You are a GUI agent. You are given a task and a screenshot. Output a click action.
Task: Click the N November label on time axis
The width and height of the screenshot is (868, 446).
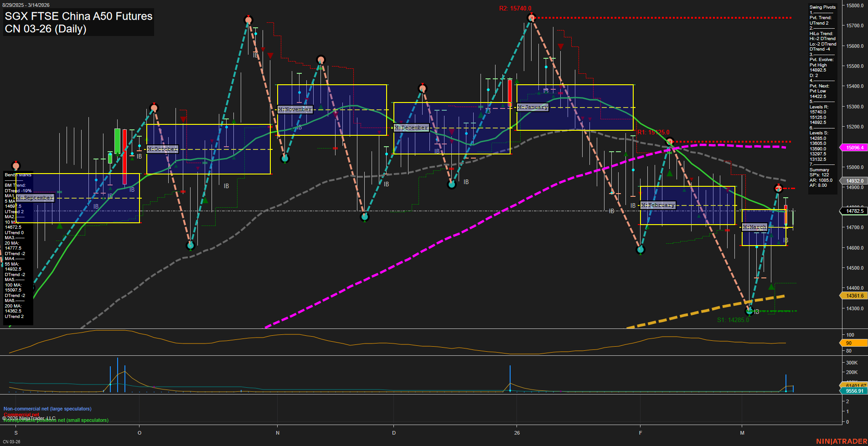[x=278, y=433]
